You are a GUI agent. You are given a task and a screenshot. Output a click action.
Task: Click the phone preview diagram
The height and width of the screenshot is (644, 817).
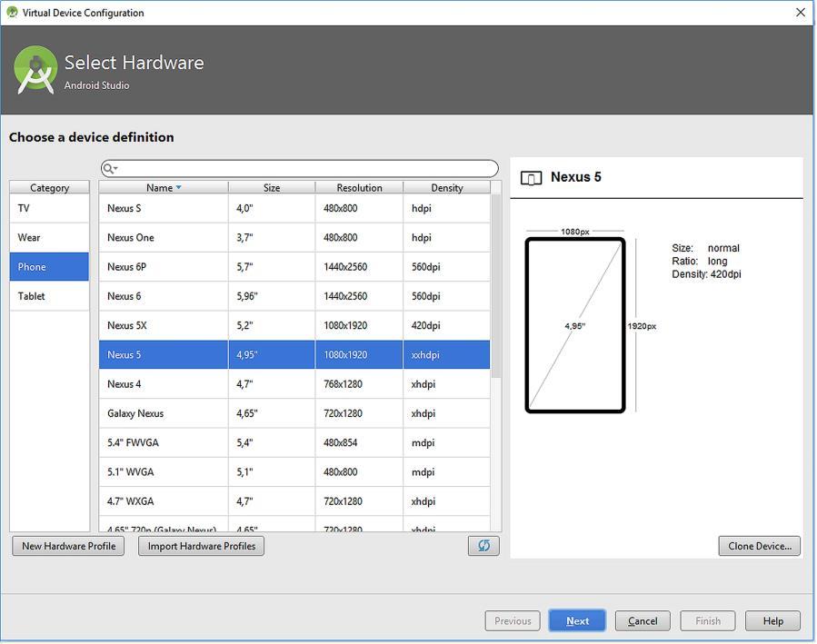click(x=575, y=325)
